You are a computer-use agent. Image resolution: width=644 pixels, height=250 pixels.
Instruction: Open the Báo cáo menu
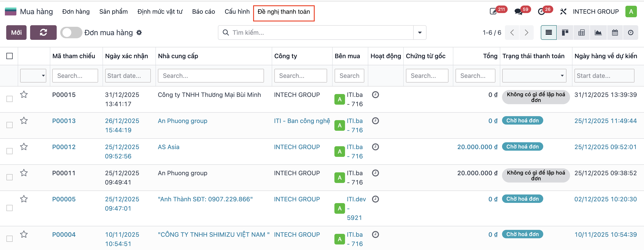click(204, 12)
